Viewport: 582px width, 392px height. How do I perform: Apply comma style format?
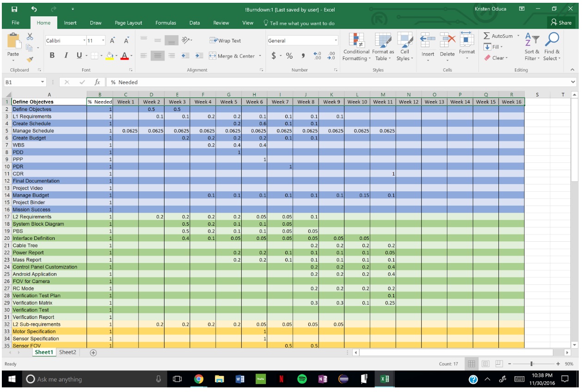click(303, 55)
